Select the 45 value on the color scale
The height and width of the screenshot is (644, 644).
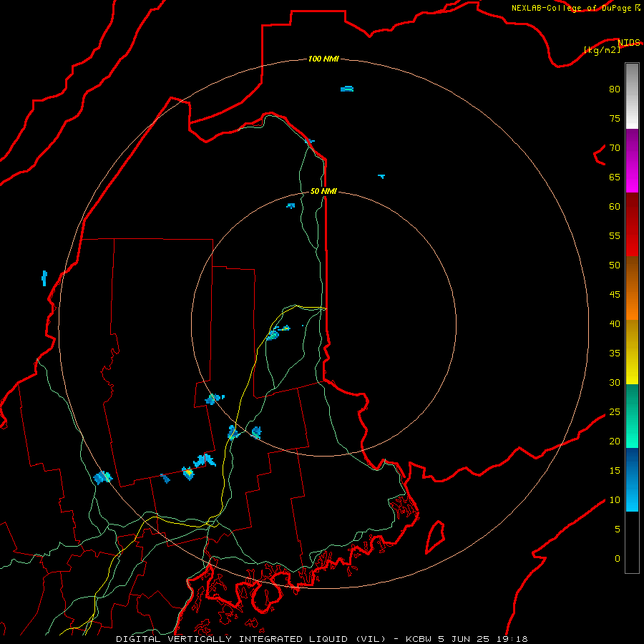(x=615, y=295)
